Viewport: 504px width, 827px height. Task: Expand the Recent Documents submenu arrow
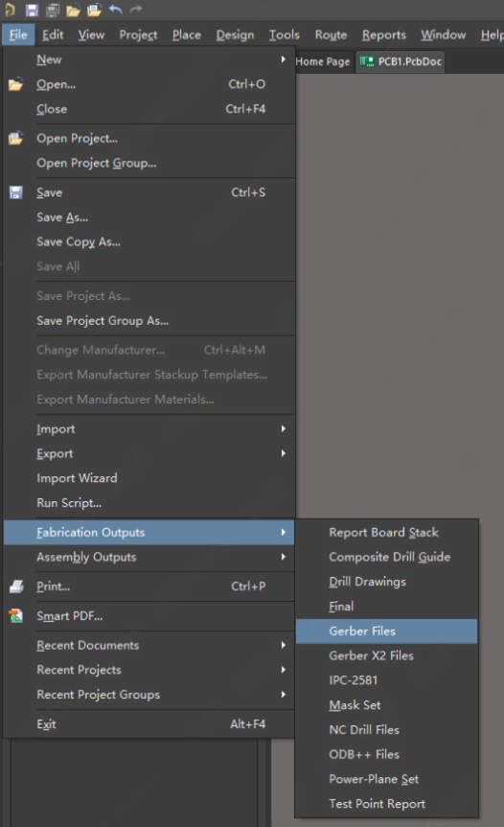pos(284,645)
